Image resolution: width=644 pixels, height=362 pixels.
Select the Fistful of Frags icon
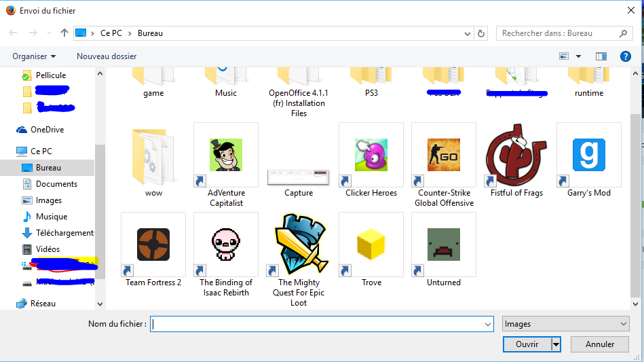516,155
